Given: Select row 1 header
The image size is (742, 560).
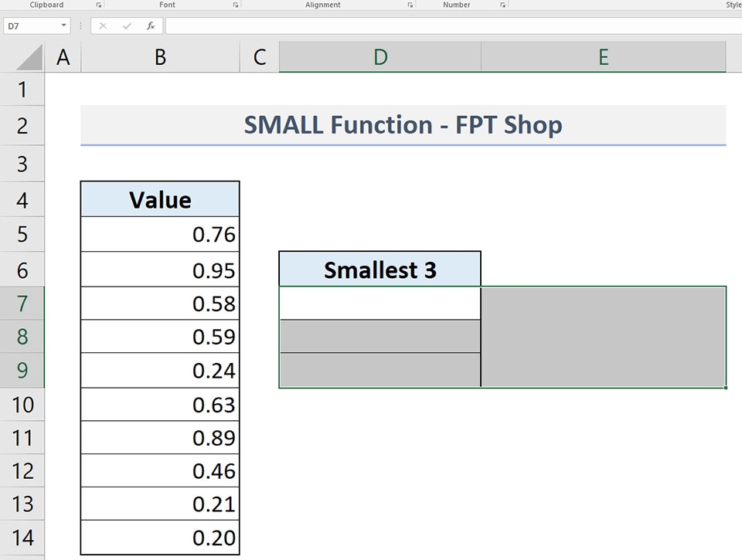Looking at the screenshot, I should click(x=22, y=89).
